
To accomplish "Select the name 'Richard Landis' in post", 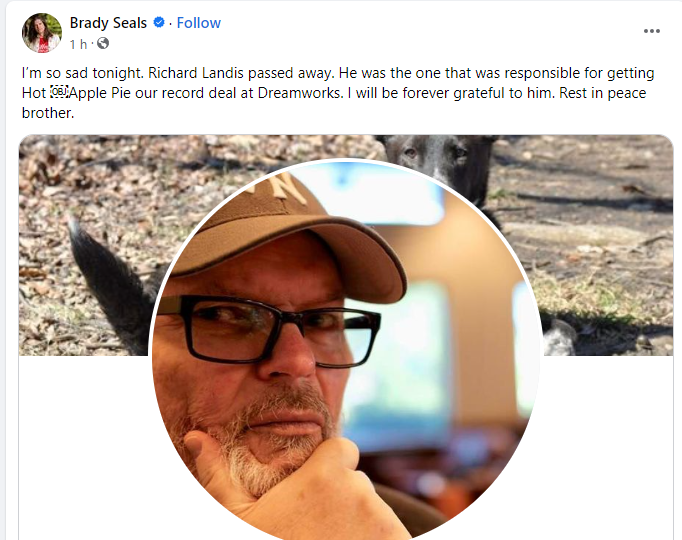I will 196,73.
